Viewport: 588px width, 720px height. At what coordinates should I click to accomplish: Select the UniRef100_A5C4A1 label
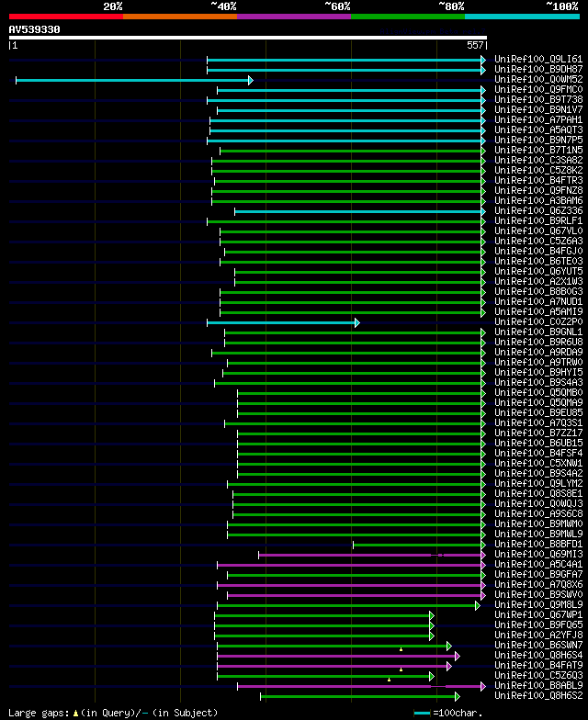(x=538, y=564)
